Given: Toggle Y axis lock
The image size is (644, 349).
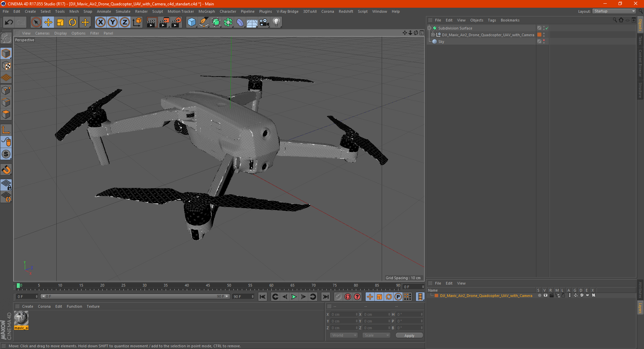Looking at the screenshot, I should coord(113,22).
